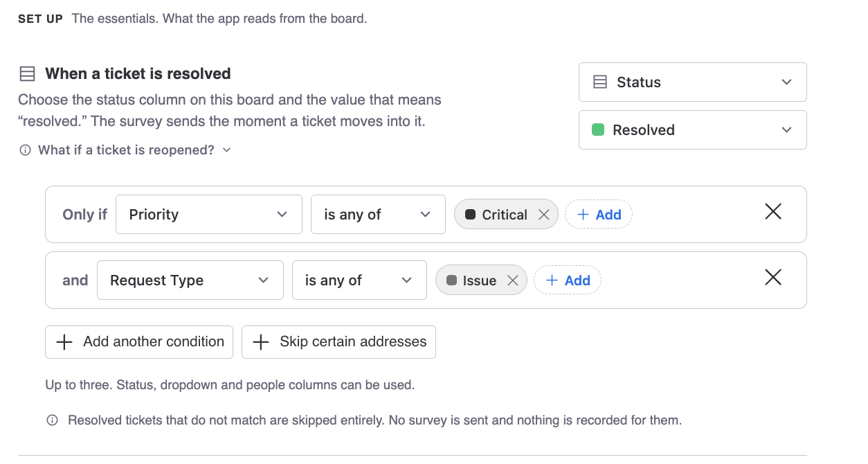
Task: Click Add another condition button
Action: coord(139,342)
